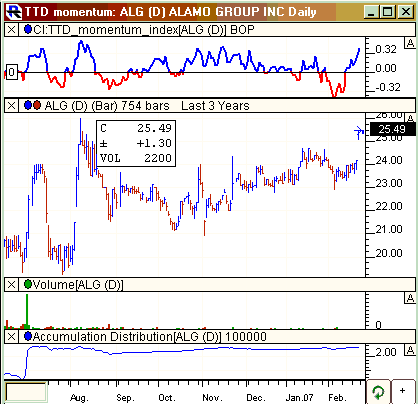
Task: Click the 'Feb.' date axis label
Action: [337, 398]
